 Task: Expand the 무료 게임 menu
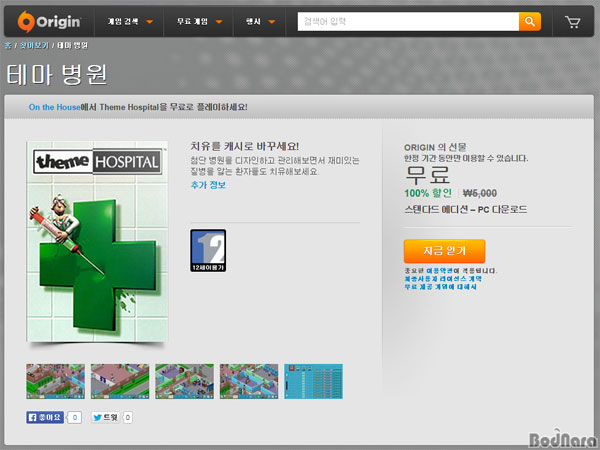click(x=199, y=21)
